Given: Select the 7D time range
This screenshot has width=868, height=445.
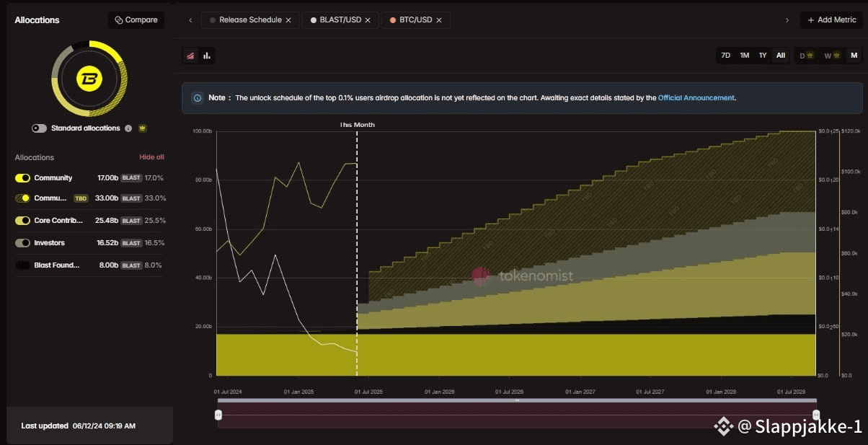Looking at the screenshot, I should pyautogui.click(x=726, y=56).
